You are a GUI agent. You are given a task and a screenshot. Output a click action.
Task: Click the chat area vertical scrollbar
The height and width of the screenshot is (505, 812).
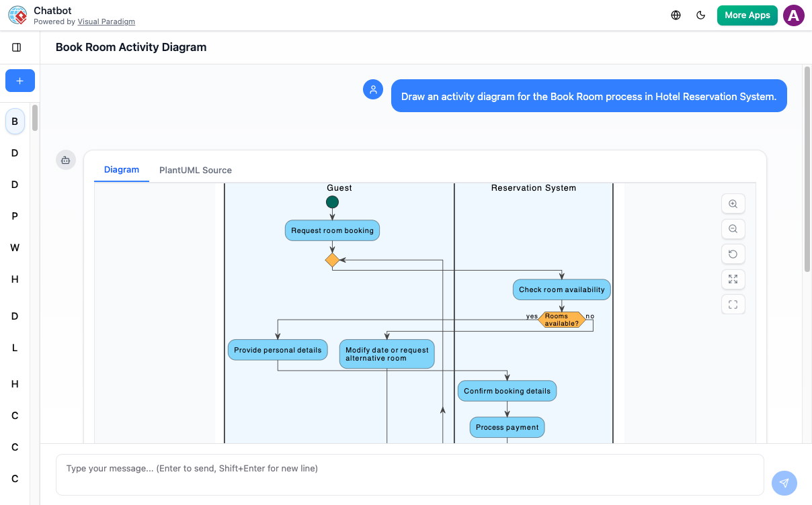[x=807, y=168]
